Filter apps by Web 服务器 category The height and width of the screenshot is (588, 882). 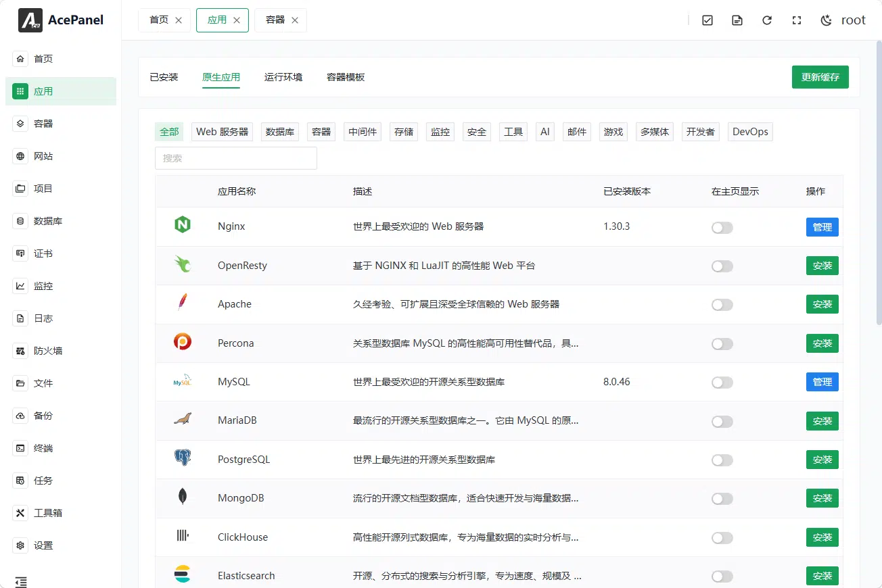tap(223, 132)
